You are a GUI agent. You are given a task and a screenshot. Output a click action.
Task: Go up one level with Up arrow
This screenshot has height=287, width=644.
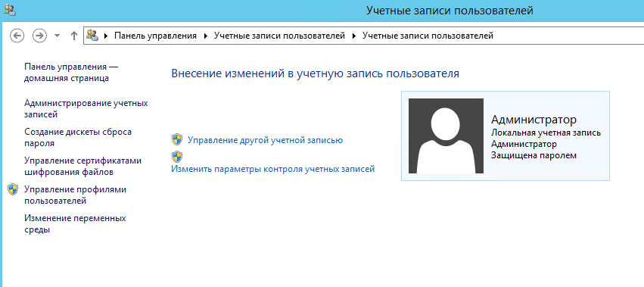point(74,36)
